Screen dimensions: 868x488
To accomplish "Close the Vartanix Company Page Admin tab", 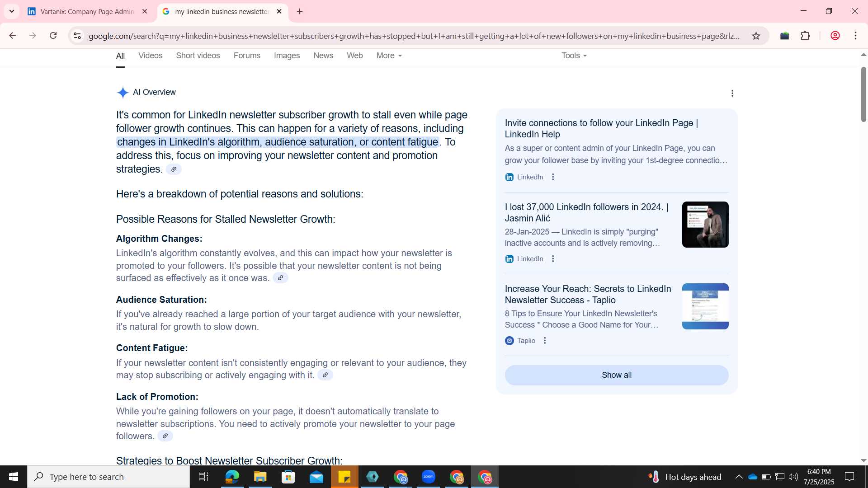I will pyautogui.click(x=145, y=11).
